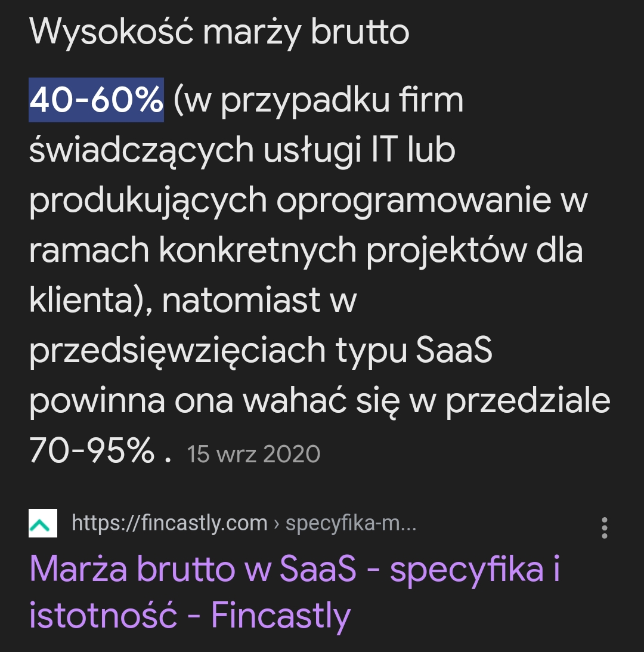Click the "15 wrz 2020" date
The image size is (644, 652).
coord(253,454)
